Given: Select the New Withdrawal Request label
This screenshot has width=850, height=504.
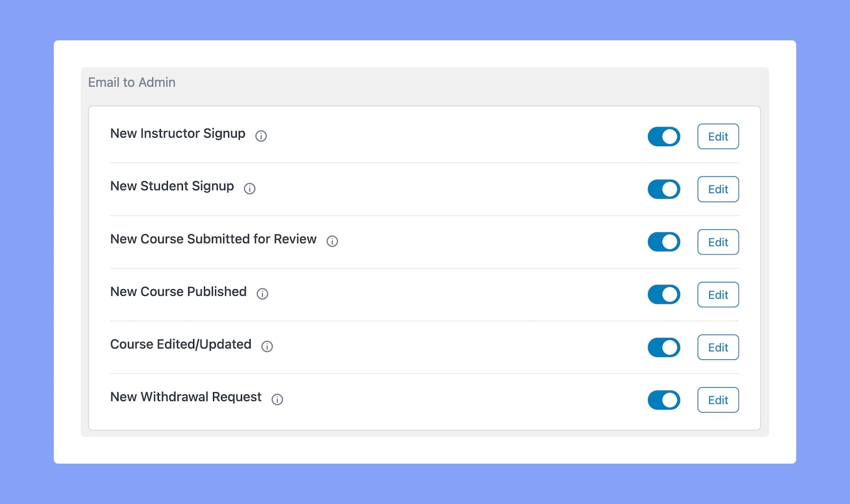Looking at the screenshot, I should (186, 397).
